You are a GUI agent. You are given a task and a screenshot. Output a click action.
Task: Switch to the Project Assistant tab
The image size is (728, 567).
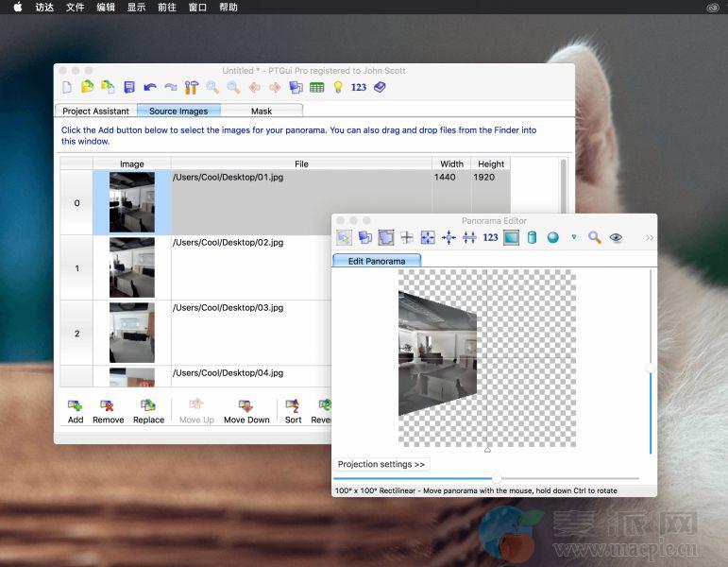point(95,111)
